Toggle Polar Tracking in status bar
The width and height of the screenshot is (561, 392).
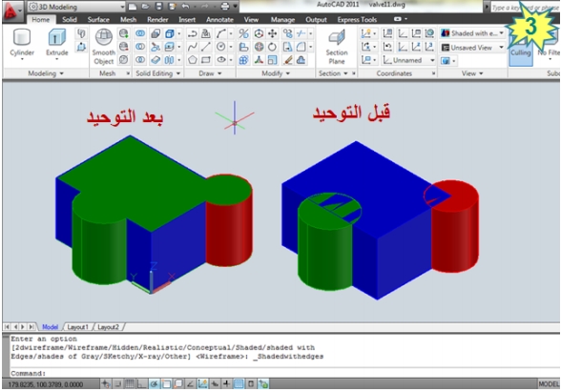point(155,384)
